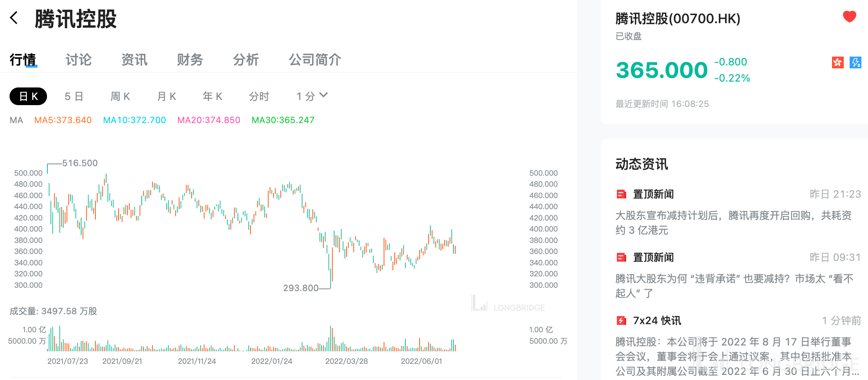
Task: Toggle the red heart favorite icon
Action: pos(849,17)
